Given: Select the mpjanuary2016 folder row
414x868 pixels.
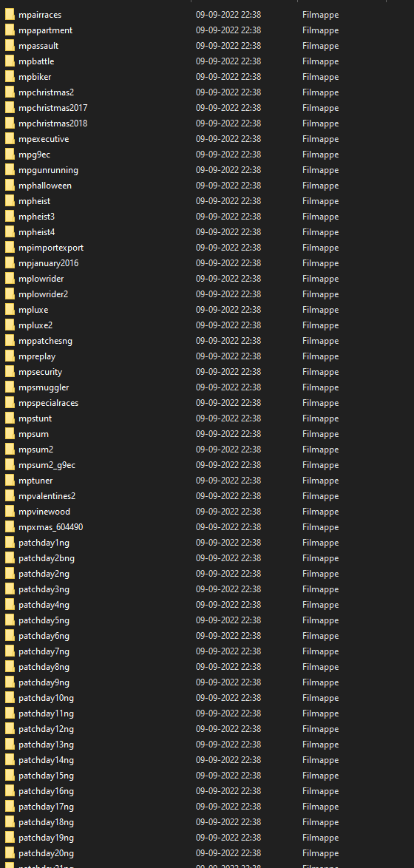Looking at the screenshot, I should point(207,263).
